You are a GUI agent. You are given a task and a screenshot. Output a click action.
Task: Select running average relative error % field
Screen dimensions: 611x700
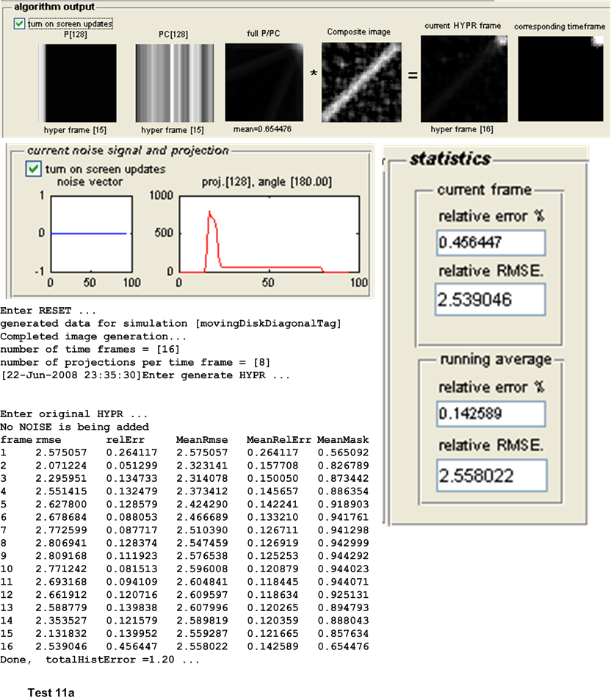(x=491, y=414)
